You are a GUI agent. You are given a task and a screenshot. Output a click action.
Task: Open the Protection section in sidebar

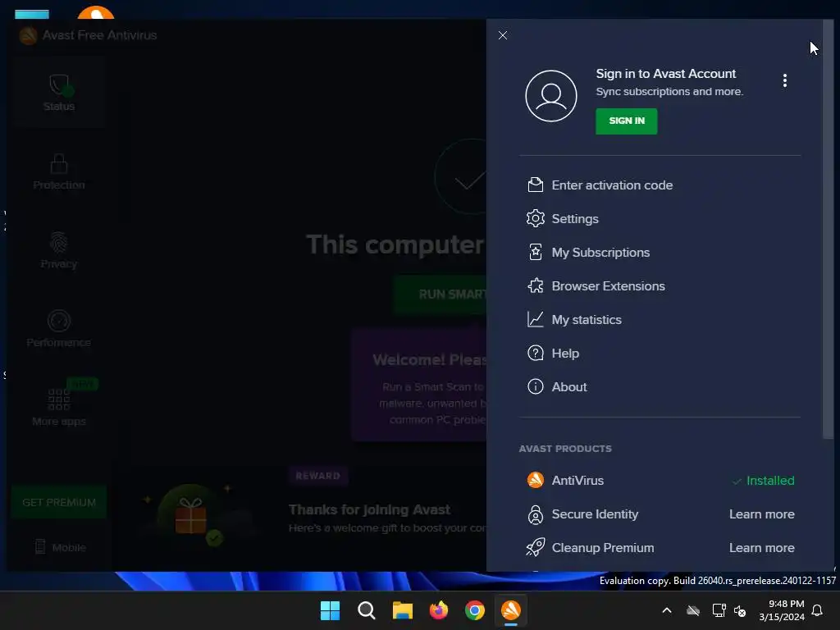click(x=59, y=171)
